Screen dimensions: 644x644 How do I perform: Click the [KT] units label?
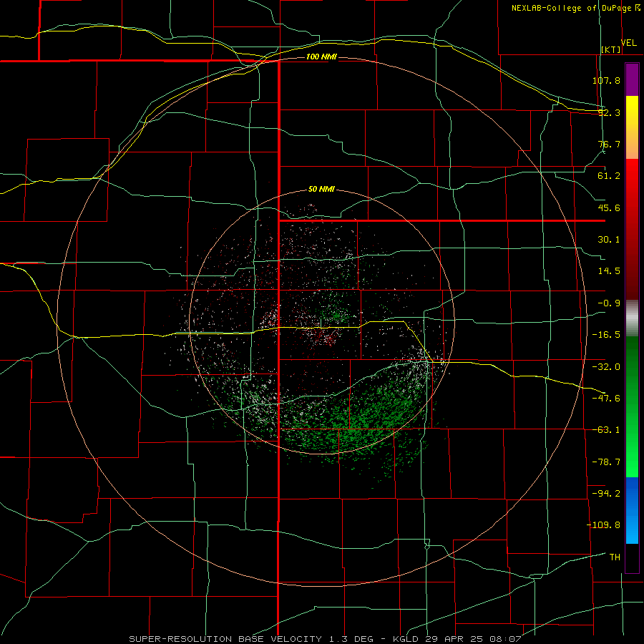click(x=611, y=49)
